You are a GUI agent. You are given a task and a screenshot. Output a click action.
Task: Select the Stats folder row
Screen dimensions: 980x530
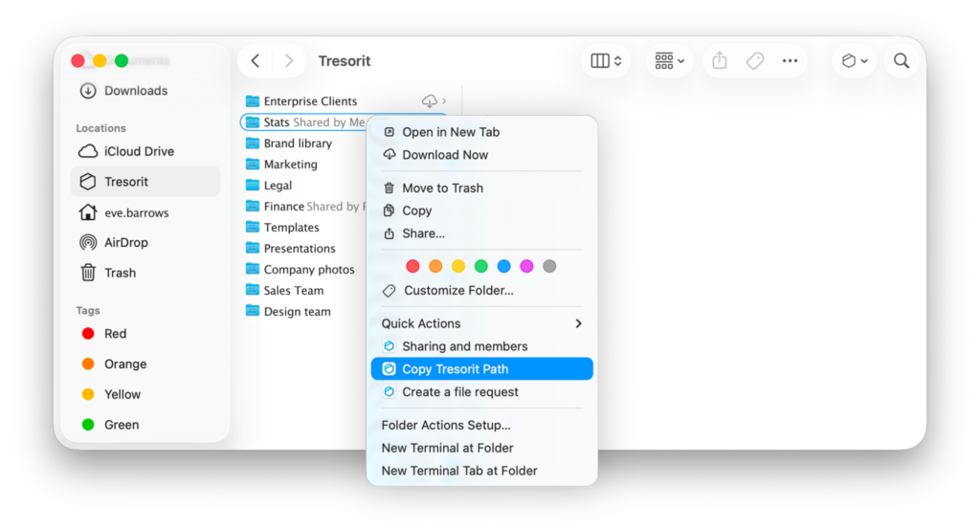coord(303,122)
